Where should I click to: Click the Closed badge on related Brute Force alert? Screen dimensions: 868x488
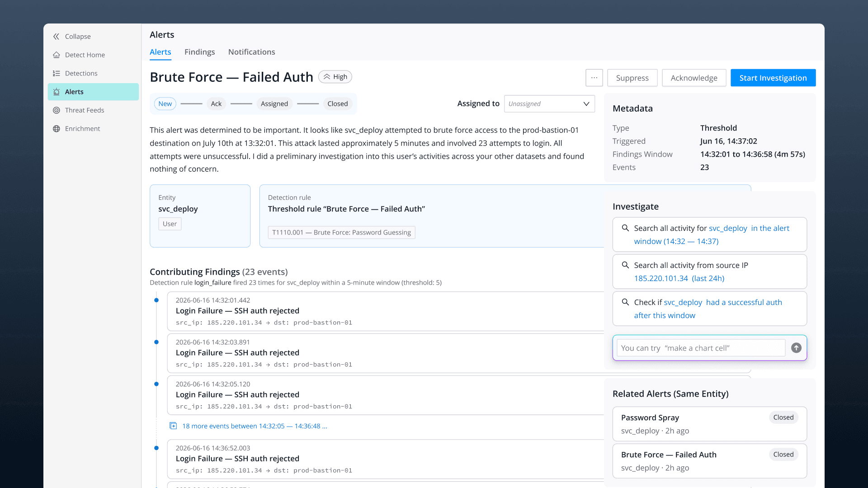pyautogui.click(x=783, y=455)
